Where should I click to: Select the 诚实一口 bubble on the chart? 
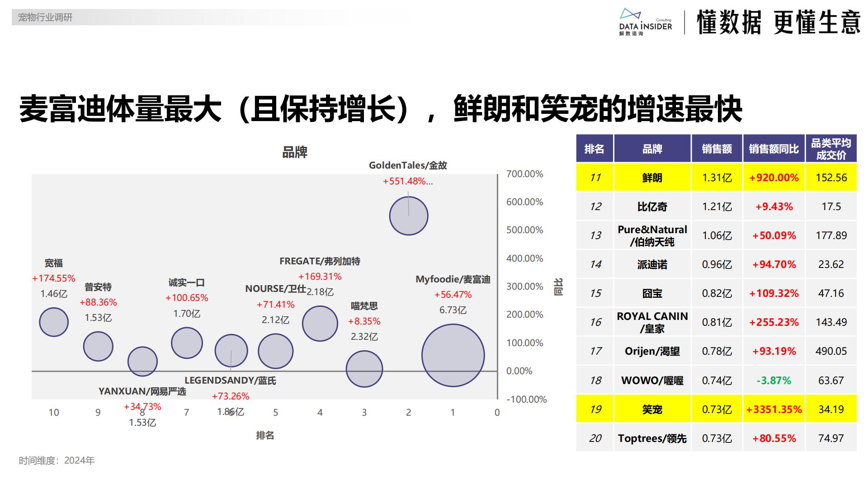tap(187, 343)
